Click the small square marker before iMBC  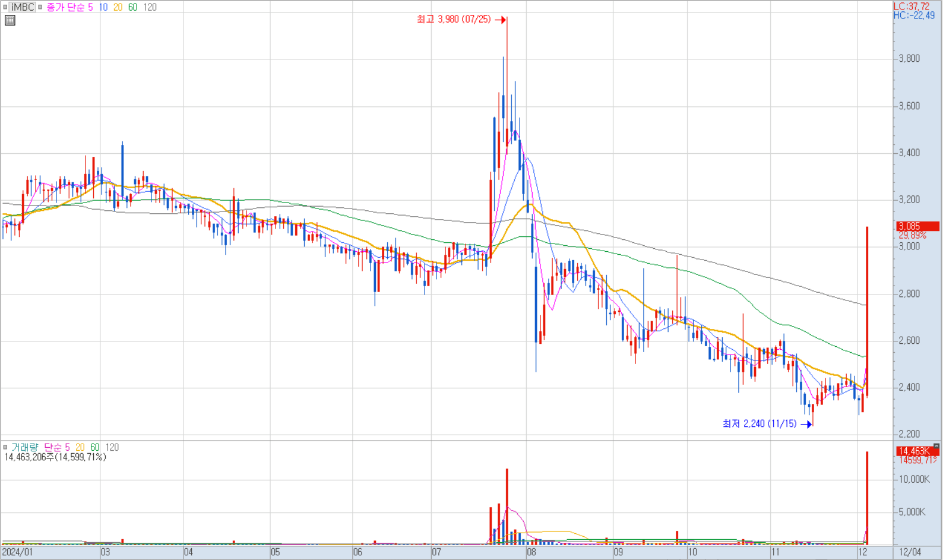[x=5, y=7]
